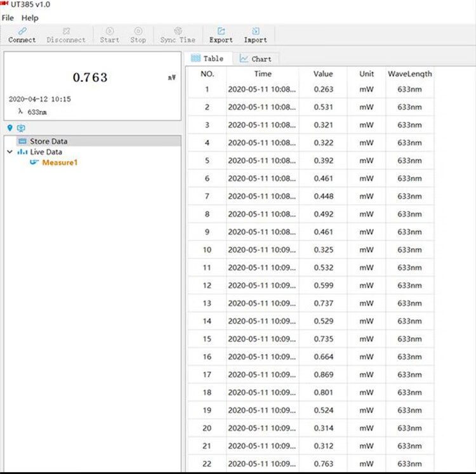
Task: Switch to the Chart tab
Action: click(255, 58)
